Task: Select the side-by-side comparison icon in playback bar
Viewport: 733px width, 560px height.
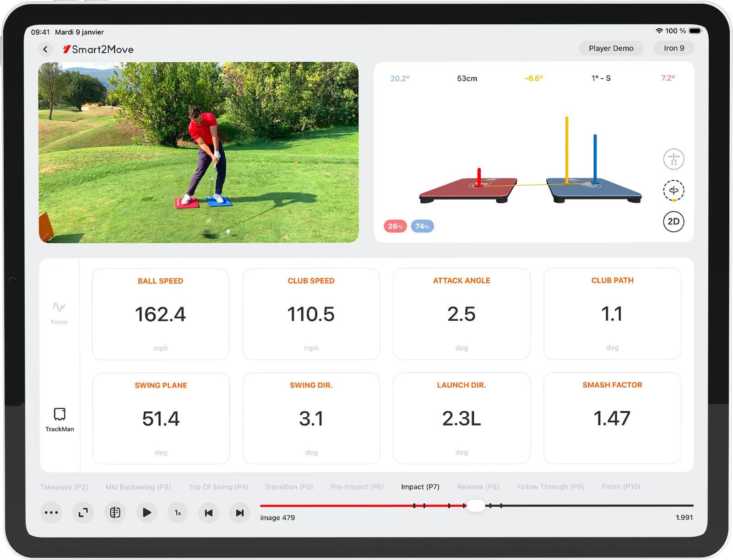Action: (x=115, y=512)
